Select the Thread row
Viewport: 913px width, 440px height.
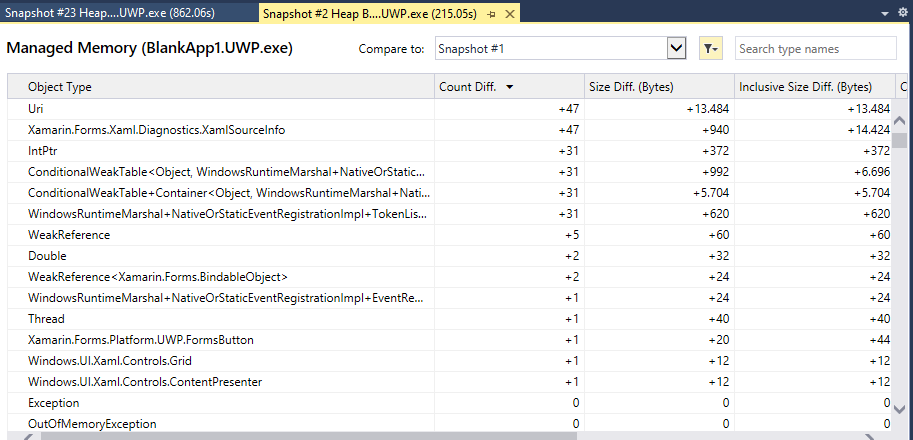(448, 318)
